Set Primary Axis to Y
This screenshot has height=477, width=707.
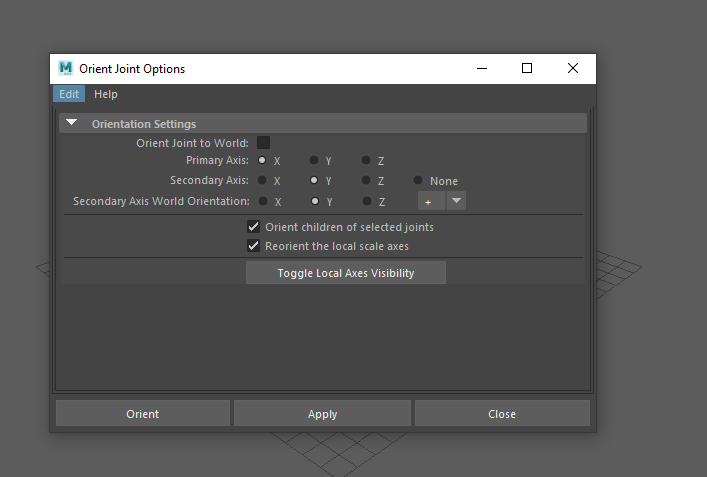[314, 160]
